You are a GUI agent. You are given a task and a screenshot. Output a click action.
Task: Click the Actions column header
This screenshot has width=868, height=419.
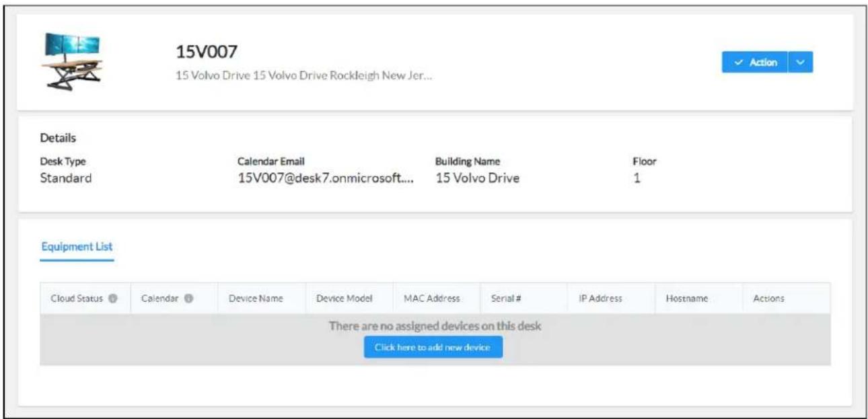click(x=787, y=299)
